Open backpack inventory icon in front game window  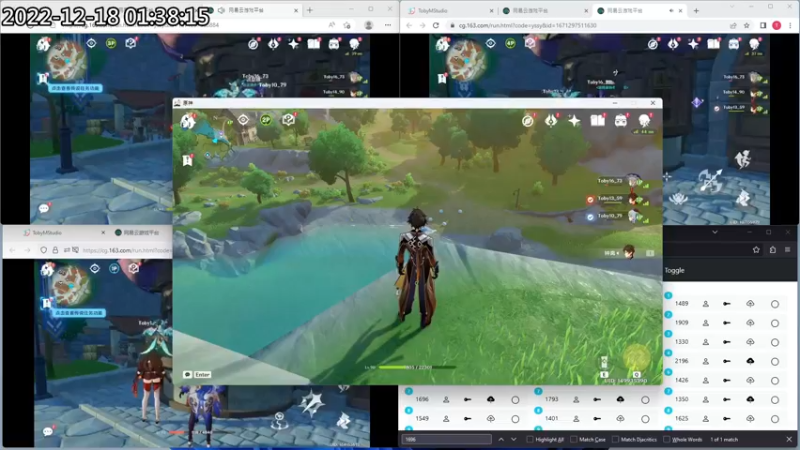(x=620, y=121)
